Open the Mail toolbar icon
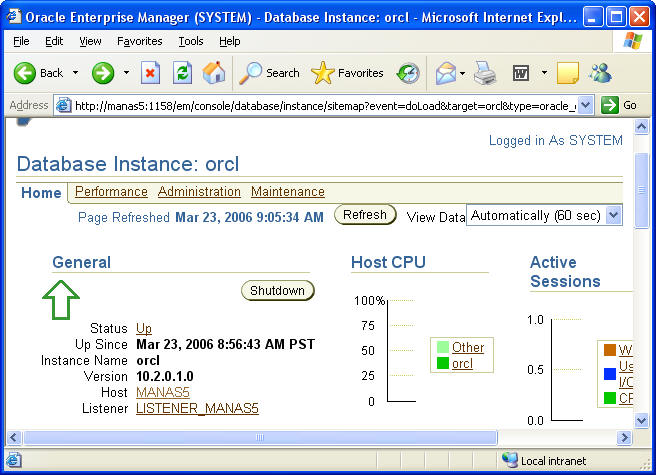Screen dimensions: 656x475 (445, 73)
